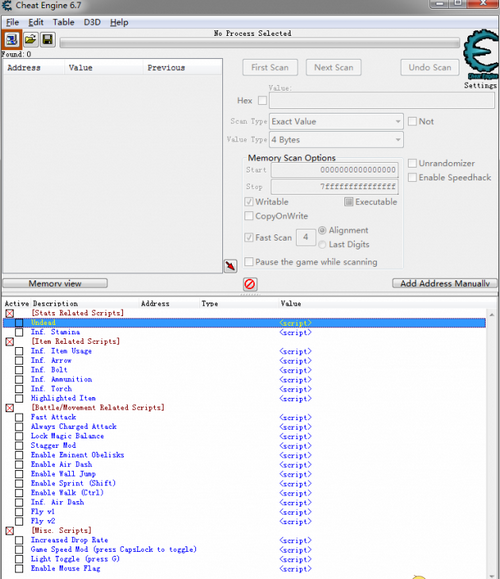Enable the Enable Wall Jump checkbox

(x=19, y=474)
